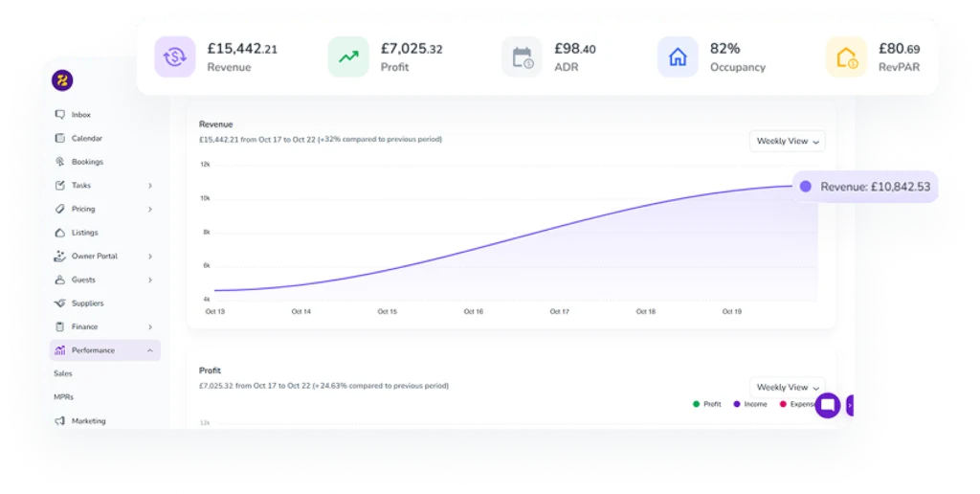This screenshot has width=980, height=494.
Task: Select the Marketing megaphone icon
Action: (x=60, y=421)
